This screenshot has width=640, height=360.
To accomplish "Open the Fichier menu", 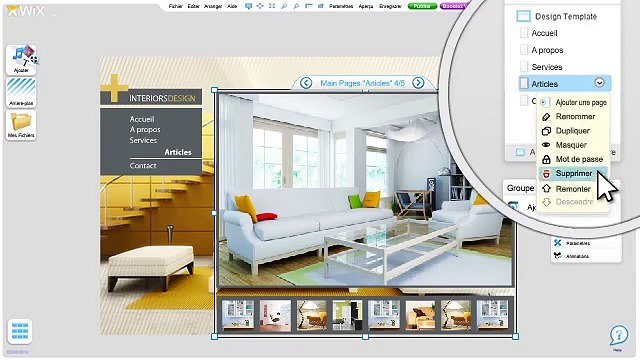I will [x=176, y=6].
